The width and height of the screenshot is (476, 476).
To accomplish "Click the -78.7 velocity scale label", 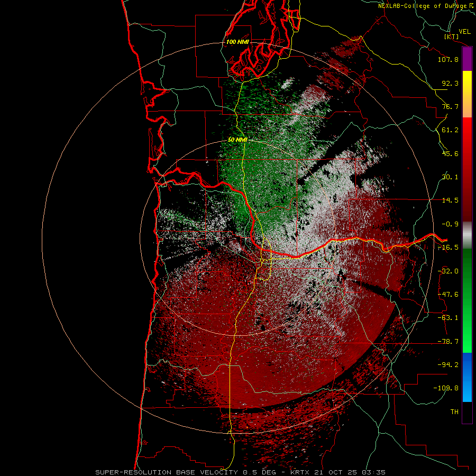I will pyautogui.click(x=448, y=342).
